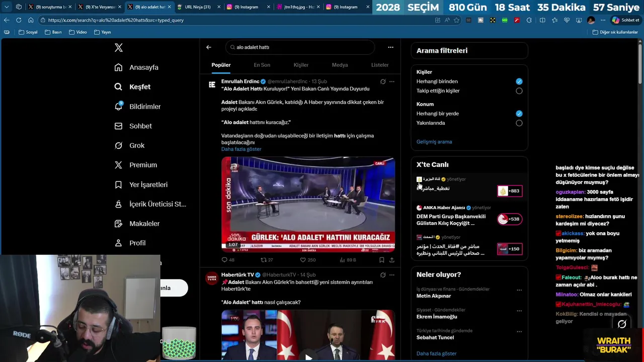Open the Sosyal bookmarks folder

28,32
